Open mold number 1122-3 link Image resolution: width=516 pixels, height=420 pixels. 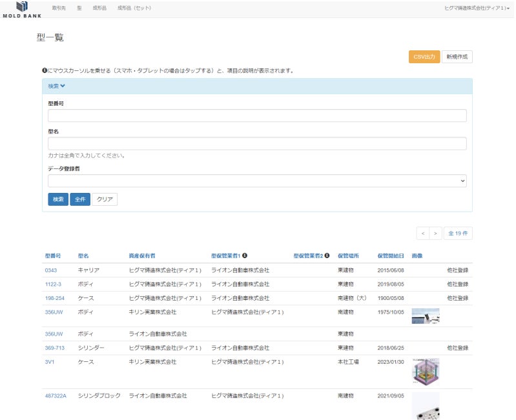[x=53, y=284]
